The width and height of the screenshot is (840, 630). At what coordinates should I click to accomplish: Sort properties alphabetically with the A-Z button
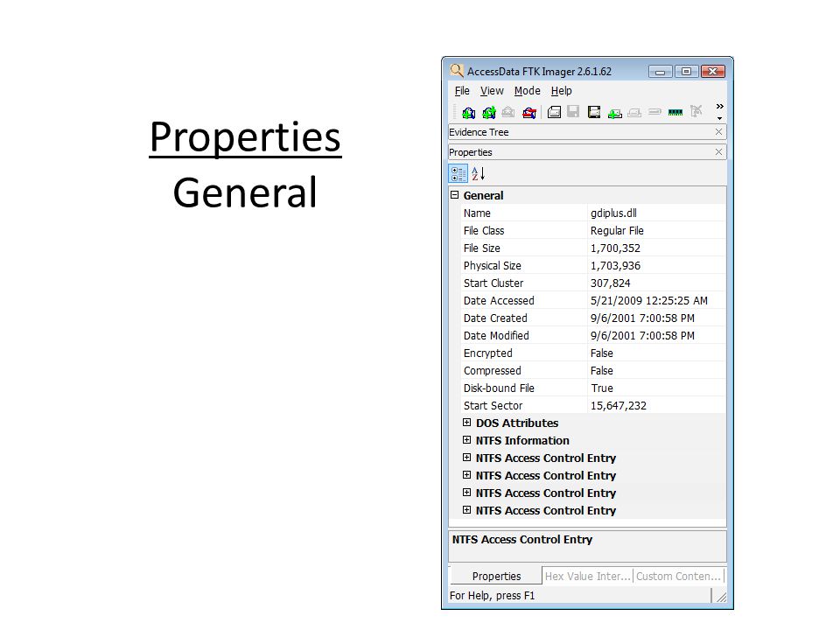coord(478,173)
